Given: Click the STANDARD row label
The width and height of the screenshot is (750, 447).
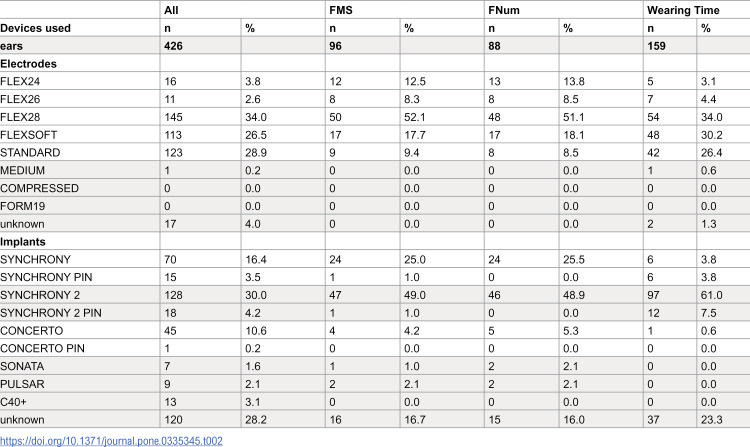Looking at the screenshot, I should (x=30, y=153).
